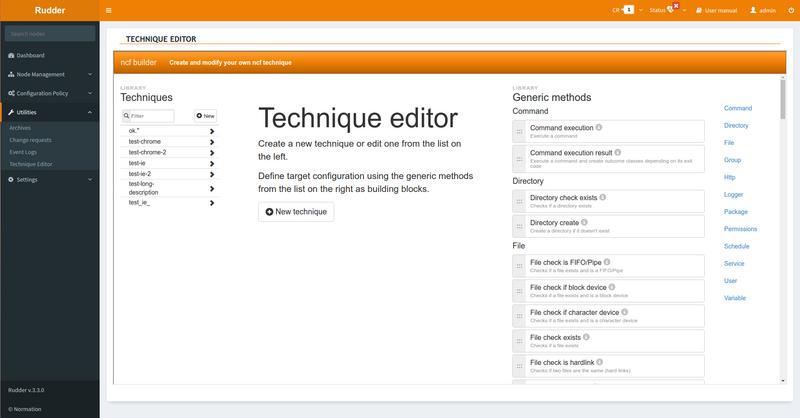Jump to Logger category link

coord(733,194)
